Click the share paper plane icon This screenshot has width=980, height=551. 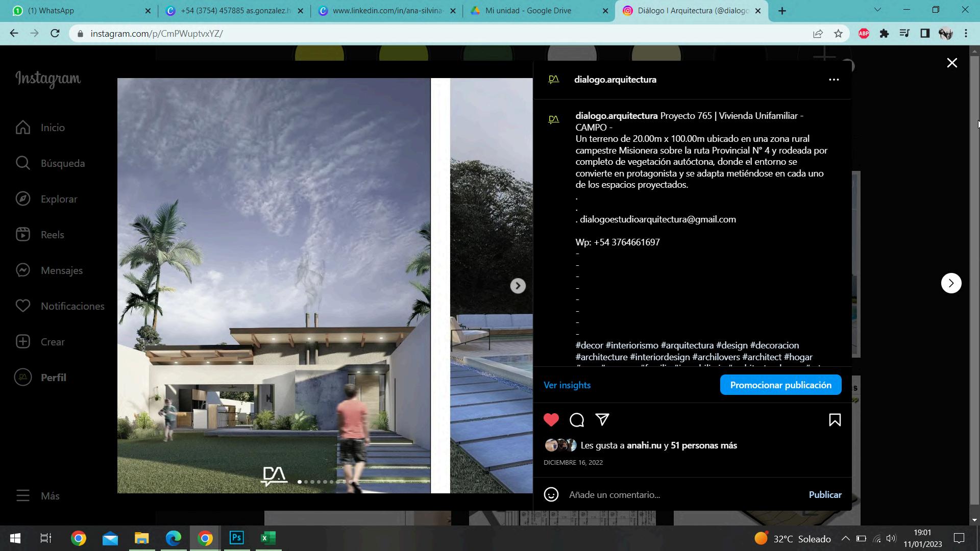click(602, 420)
